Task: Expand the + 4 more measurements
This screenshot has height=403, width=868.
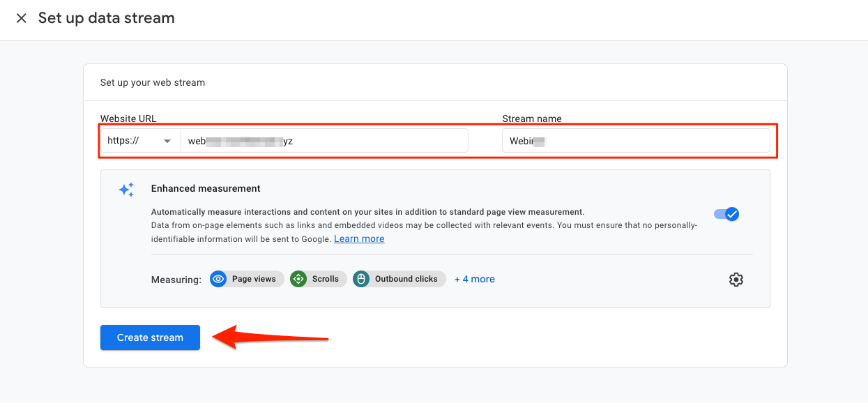Action: 475,279
